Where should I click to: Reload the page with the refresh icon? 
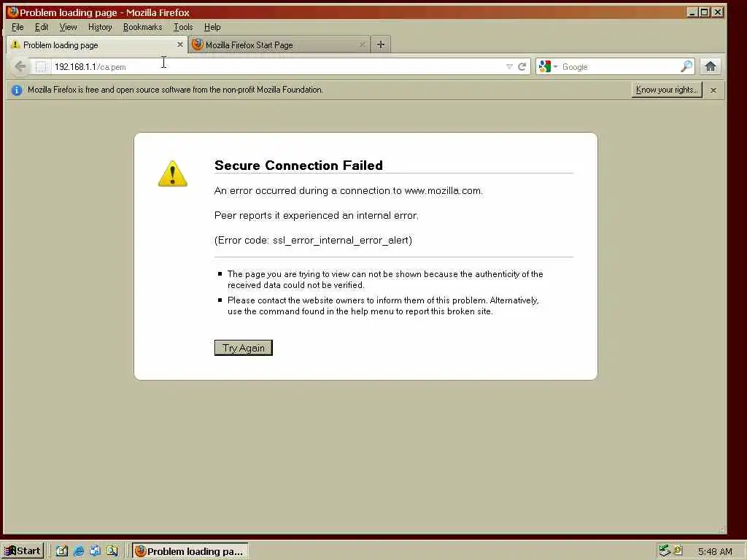[522, 66]
